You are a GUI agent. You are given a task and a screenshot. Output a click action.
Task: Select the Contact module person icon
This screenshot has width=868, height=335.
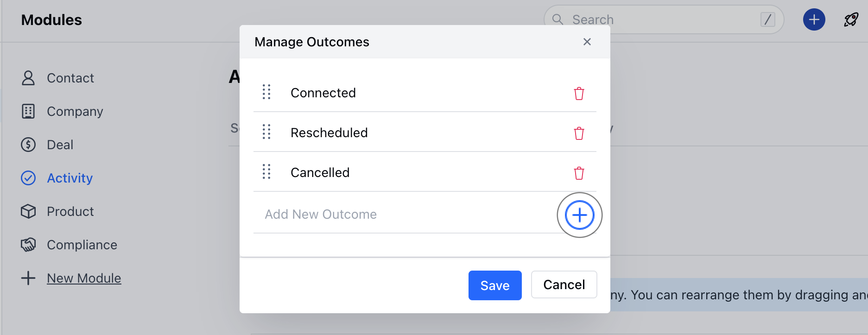(x=28, y=78)
